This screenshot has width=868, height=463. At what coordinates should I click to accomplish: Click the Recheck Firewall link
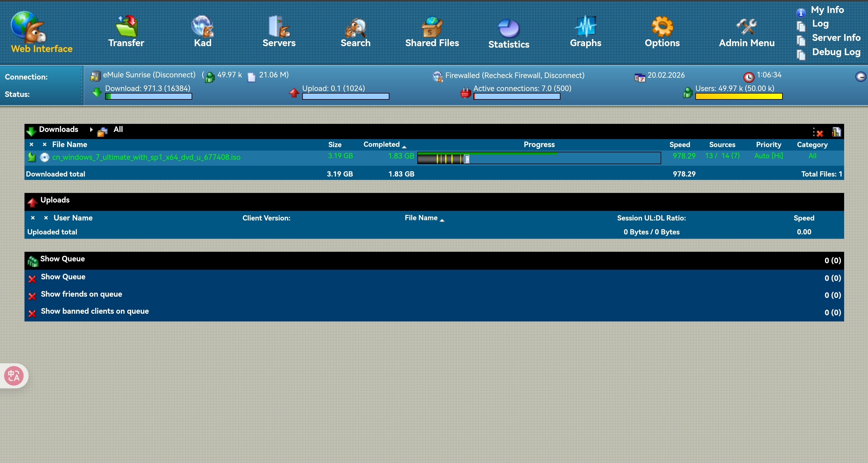pos(512,76)
